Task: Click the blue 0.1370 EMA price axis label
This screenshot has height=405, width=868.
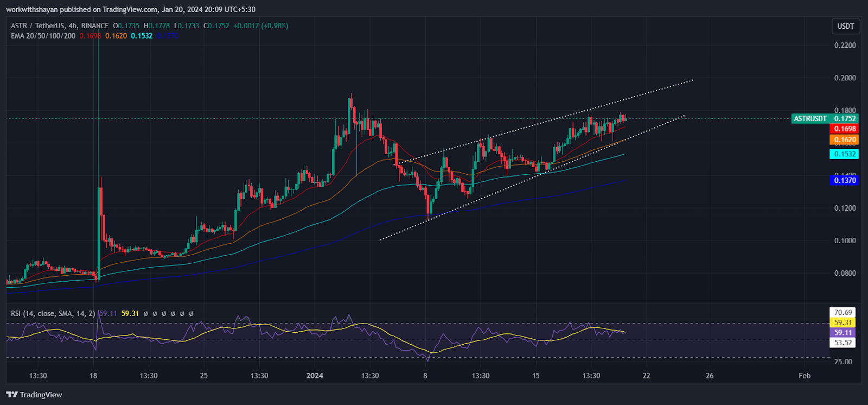Action: coord(844,180)
